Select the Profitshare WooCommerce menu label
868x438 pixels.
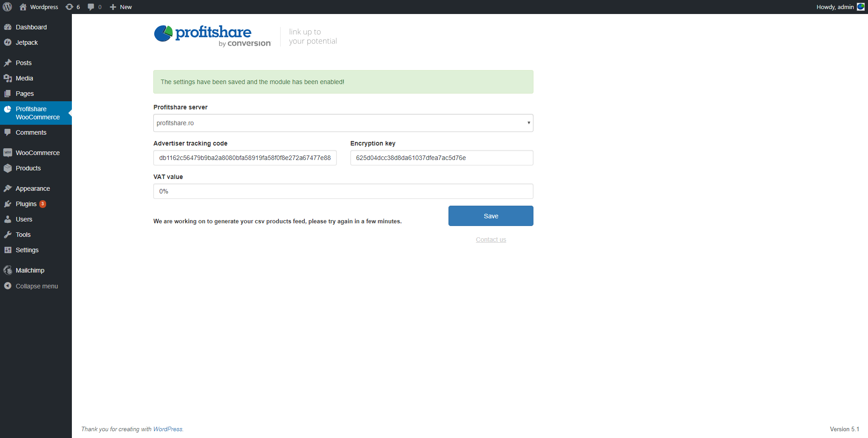tap(38, 113)
